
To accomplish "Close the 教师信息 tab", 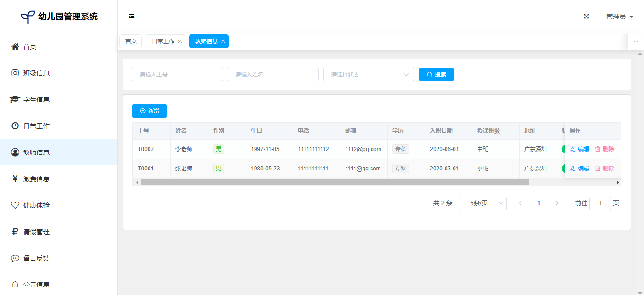I will click(223, 42).
